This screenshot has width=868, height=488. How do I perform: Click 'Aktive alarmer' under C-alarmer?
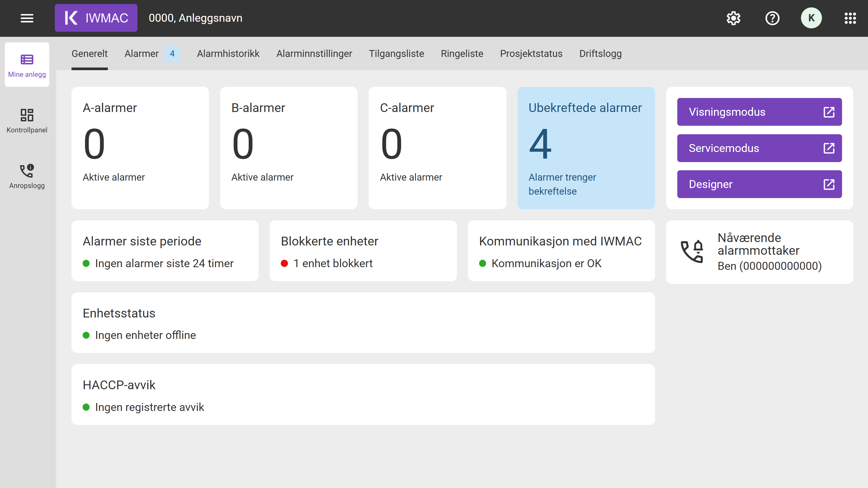tap(411, 177)
